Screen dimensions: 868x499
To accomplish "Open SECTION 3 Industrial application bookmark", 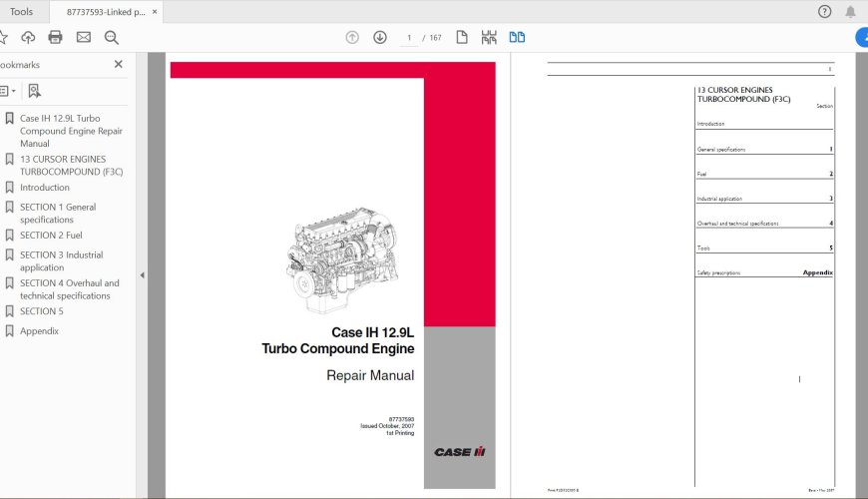I will pos(62,260).
